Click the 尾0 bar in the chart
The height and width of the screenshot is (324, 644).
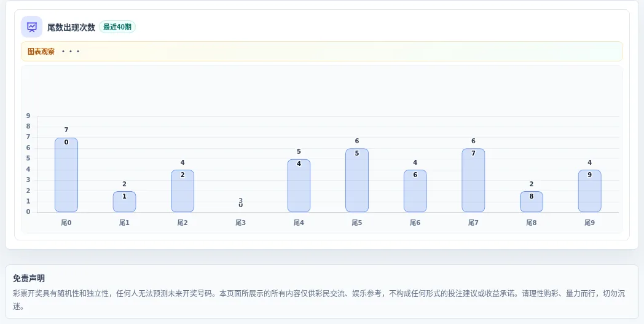coord(66,175)
